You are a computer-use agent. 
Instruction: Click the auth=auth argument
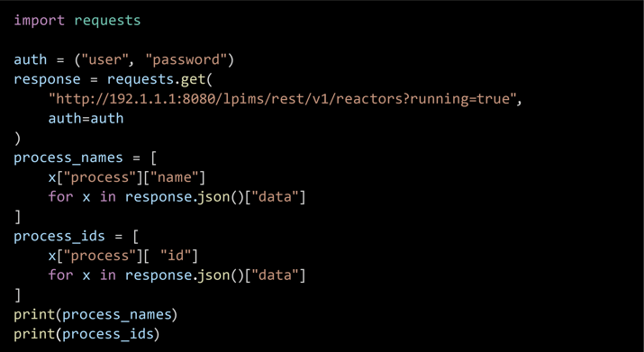86,119
